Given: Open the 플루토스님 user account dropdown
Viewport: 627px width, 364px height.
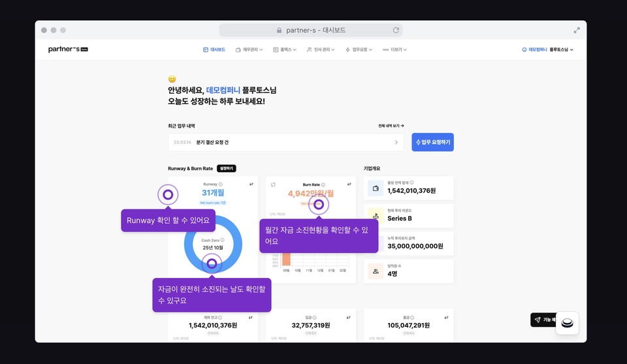Looking at the screenshot, I should (561, 50).
